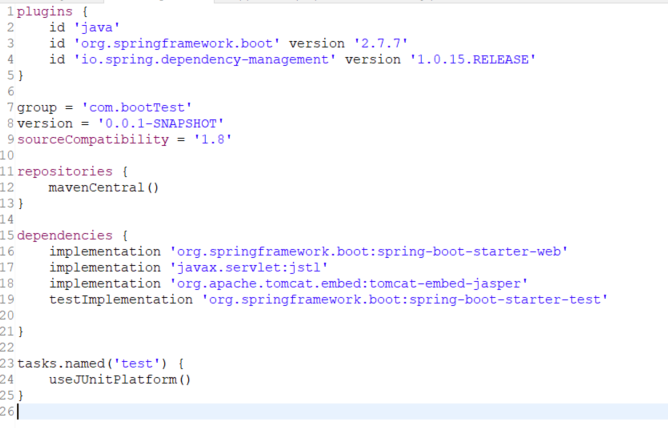
Task: Click line number 20 in the gutter
Action: tap(7, 316)
